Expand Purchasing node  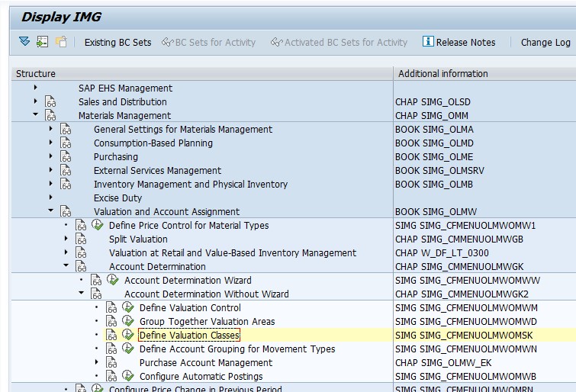[50, 156]
